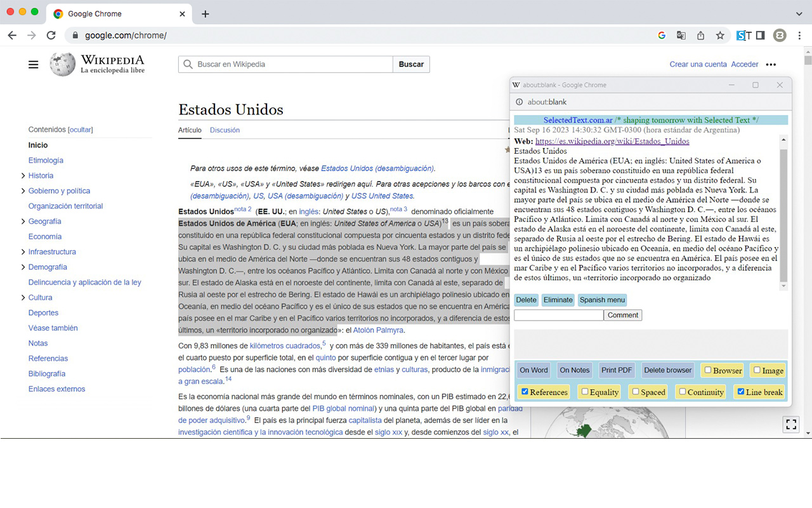Screen dimensions: 812x508
Task: Open Wikipedia's three-dot user menu
Action: pos(771,64)
